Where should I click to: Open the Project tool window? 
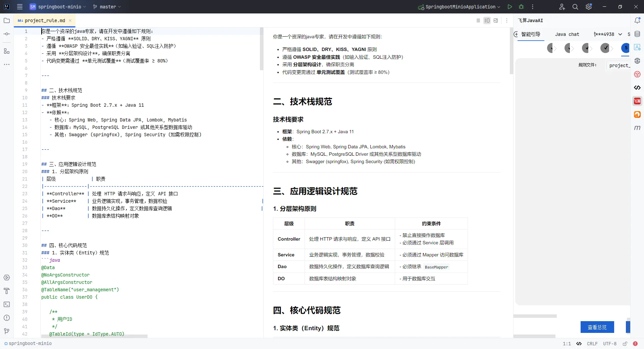7,20
